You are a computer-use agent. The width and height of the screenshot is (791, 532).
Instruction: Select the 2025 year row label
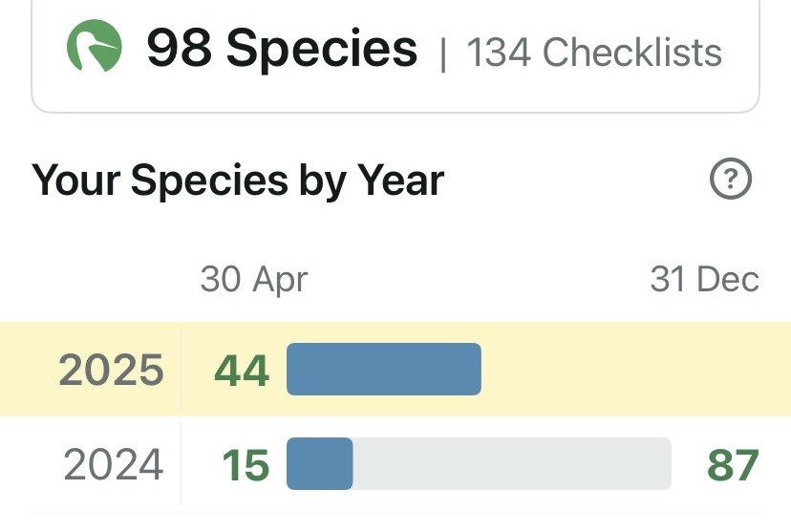(111, 370)
